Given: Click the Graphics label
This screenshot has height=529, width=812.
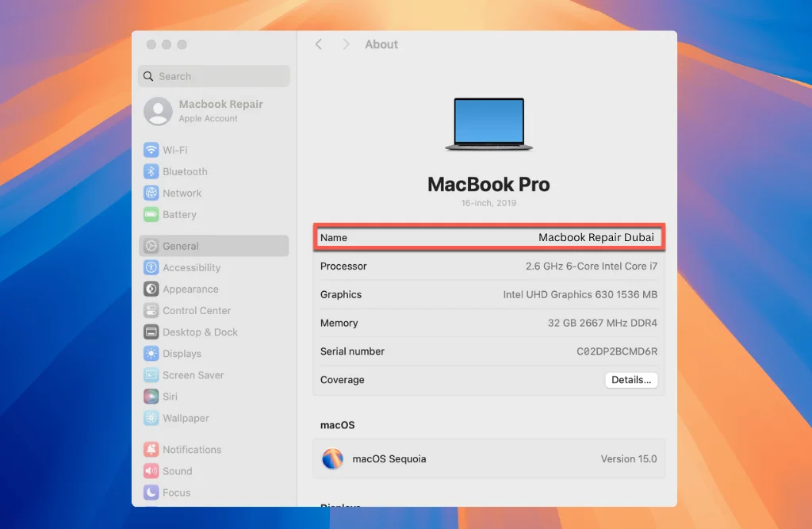Looking at the screenshot, I should [x=341, y=294].
